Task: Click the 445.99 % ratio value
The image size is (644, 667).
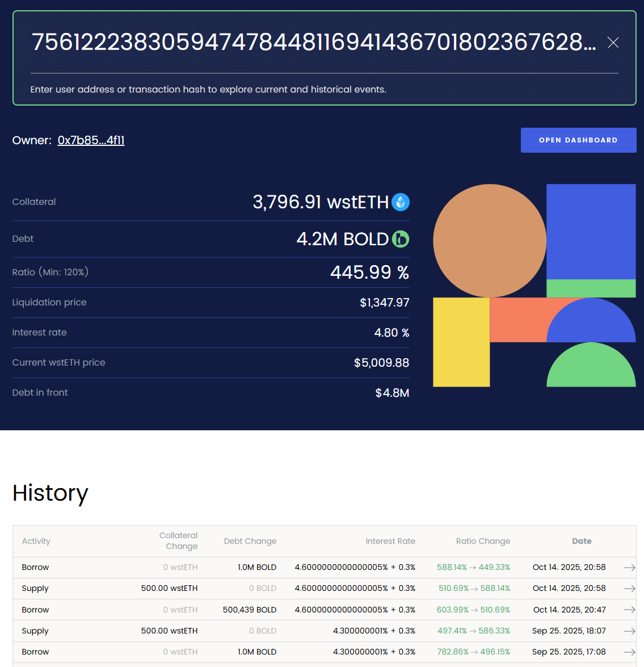Action: pos(369,272)
